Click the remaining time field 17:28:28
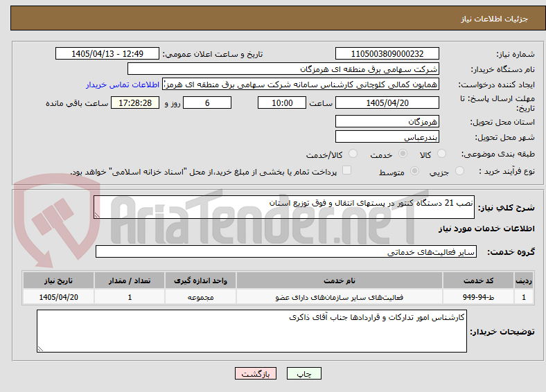This screenshot has width=546, height=392. [x=135, y=103]
